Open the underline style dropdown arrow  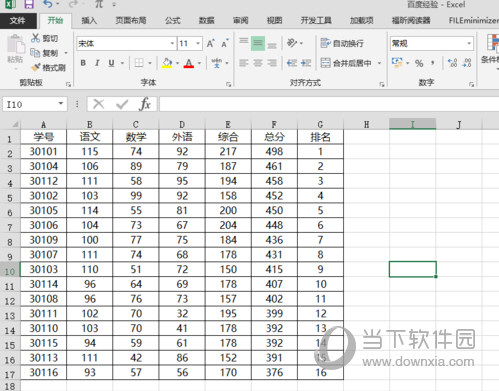pos(122,63)
